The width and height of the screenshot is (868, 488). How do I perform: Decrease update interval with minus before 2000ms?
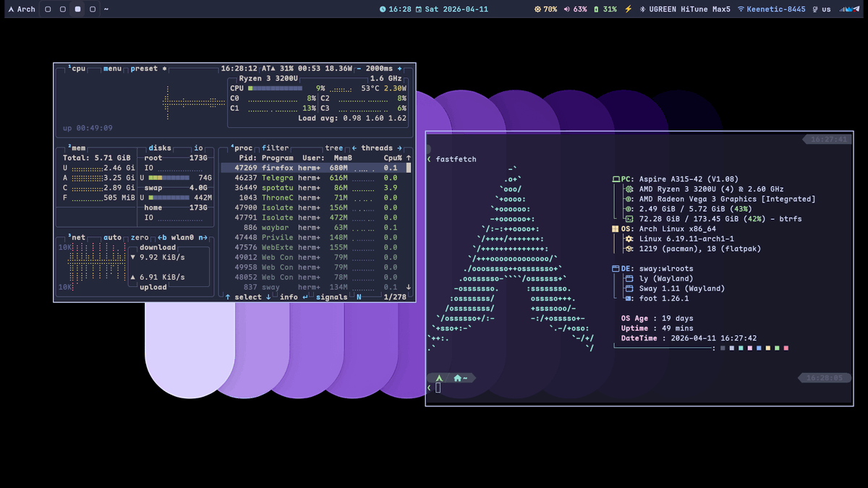[359, 69]
